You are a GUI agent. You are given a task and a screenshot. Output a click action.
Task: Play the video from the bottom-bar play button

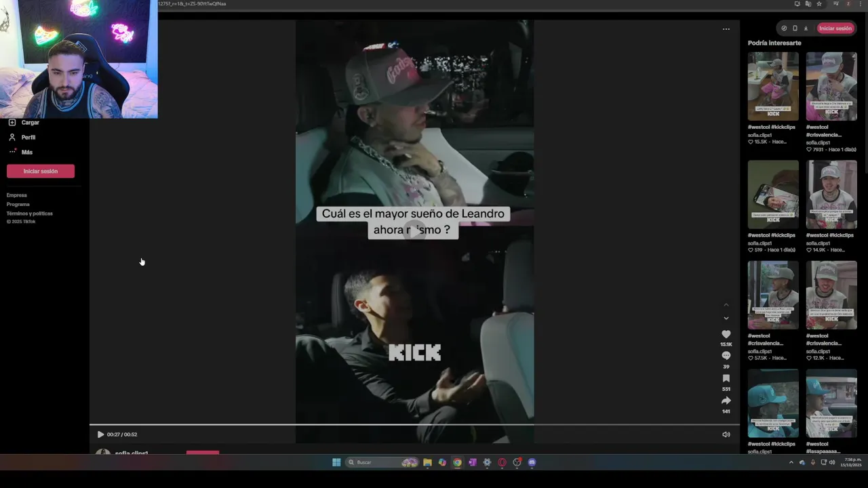(100, 434)
